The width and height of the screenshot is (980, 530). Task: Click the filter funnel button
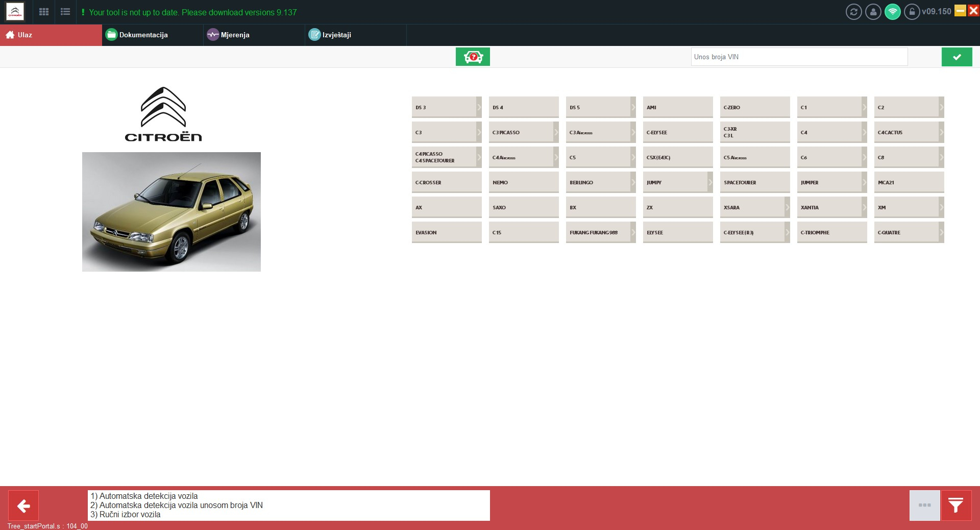pyautogui.click(x=956, y=505)
